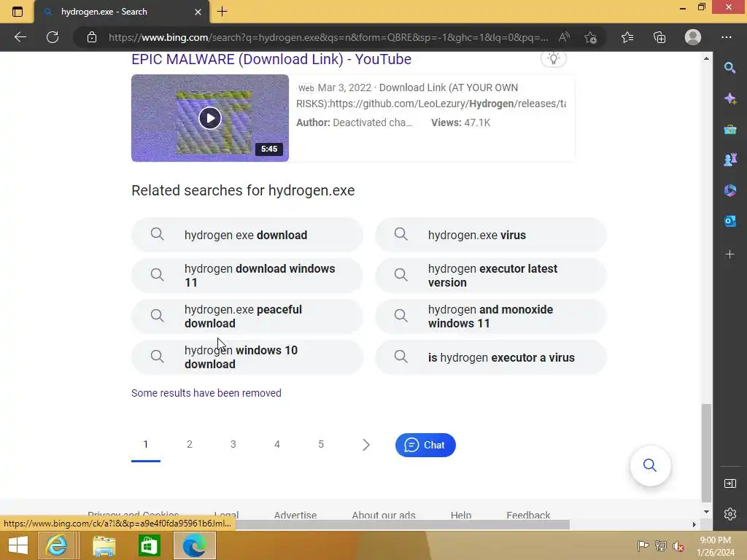Search hydrogen.exe peaceful download
The height and width of the screenshot is (560, 747).
point(247,316)
